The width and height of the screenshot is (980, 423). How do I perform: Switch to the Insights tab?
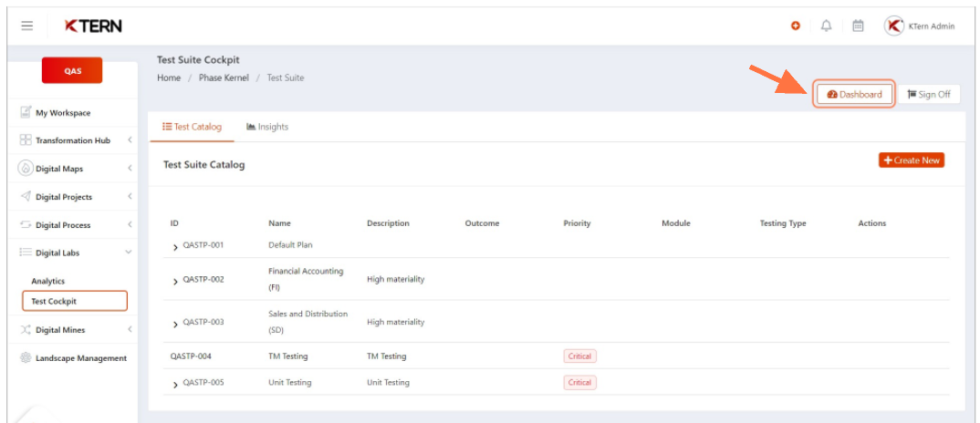tap(267, 127)
